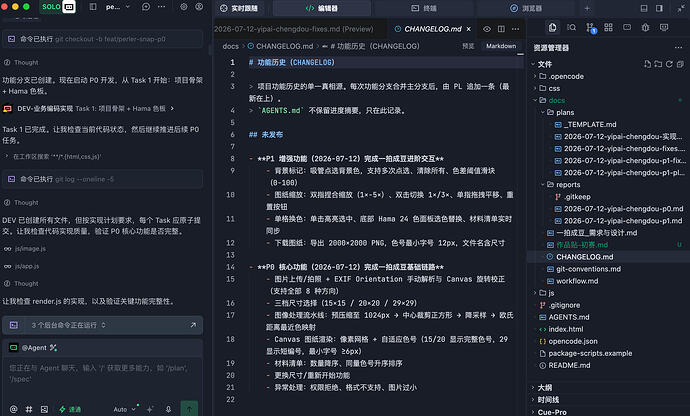Start a new chat with the bubble icon
This screenshot has height=416, width=690.
(146, 7)
